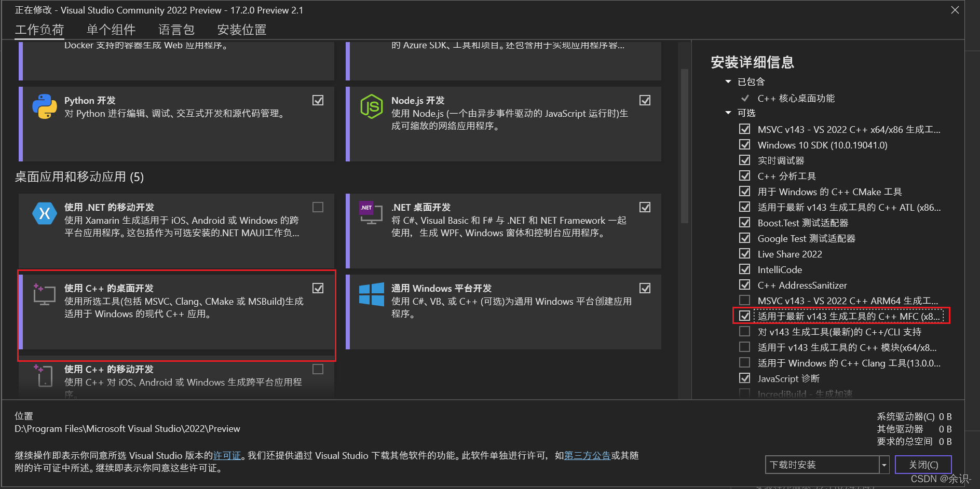Toggle 用于 Windows 的 C++ CMake 工具 checkbox

745,192
